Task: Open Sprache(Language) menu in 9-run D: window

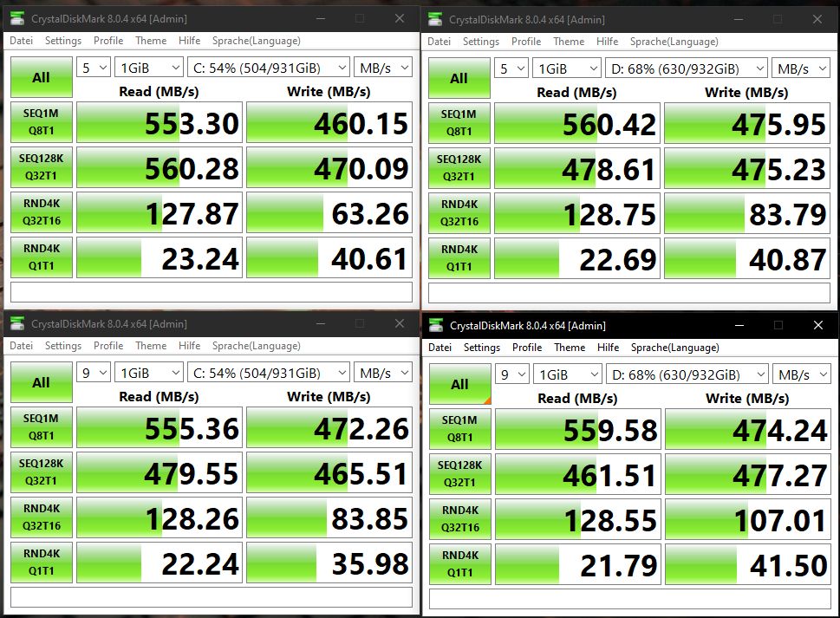Action: [x=675, y=348]
